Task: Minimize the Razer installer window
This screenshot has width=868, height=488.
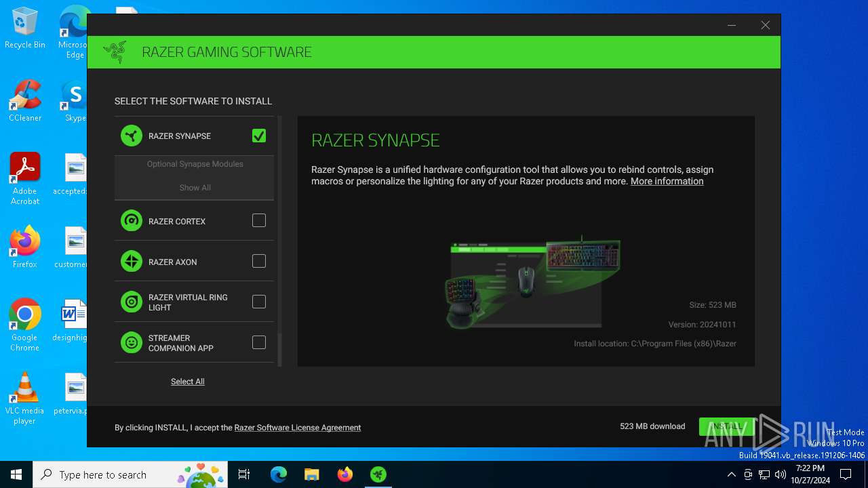Action: point(732,25)
